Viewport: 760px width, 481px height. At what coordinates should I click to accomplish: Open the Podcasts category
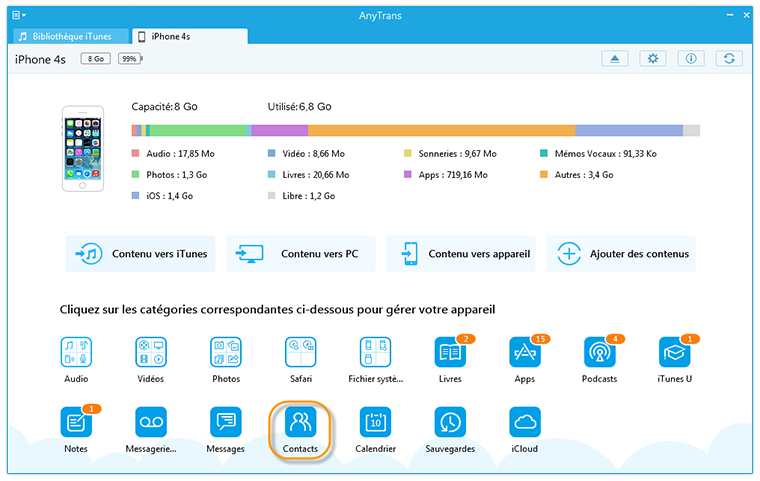(x=600, y=352)
